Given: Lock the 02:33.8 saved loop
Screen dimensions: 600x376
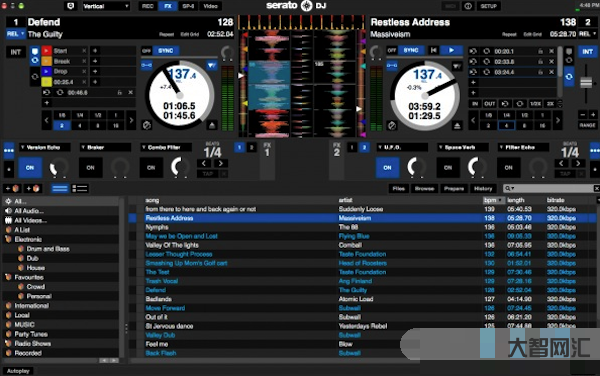Looking at the screenshot, I should (x=540, y=62).
